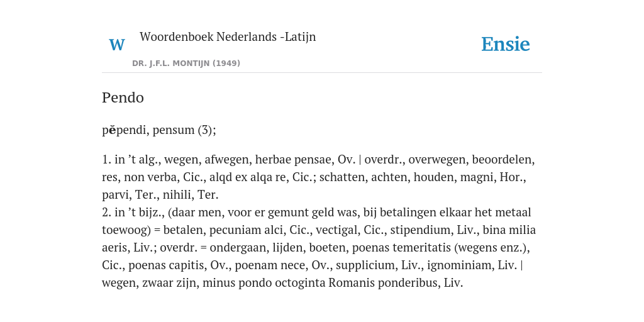This screenshot has height=322, width=644.
Task: Open the Woordenboek Nederlands -Latijn title link
Action: click(228, 37)
